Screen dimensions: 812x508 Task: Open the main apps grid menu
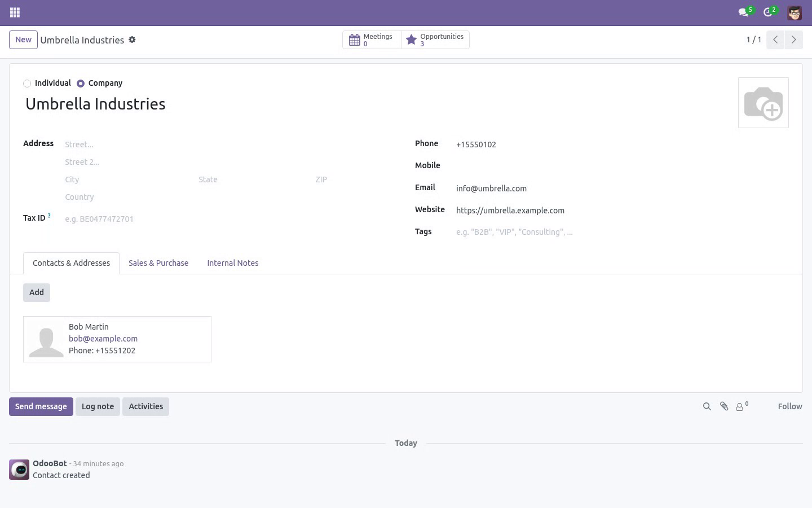click(x=15, y=12)
